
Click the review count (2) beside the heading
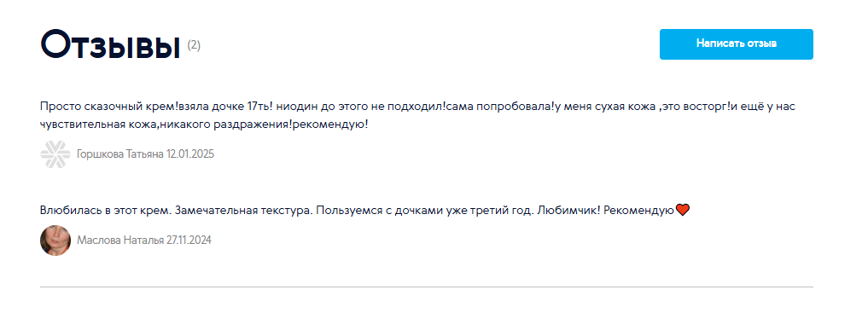pyautogui.click(x=194, y=45)
